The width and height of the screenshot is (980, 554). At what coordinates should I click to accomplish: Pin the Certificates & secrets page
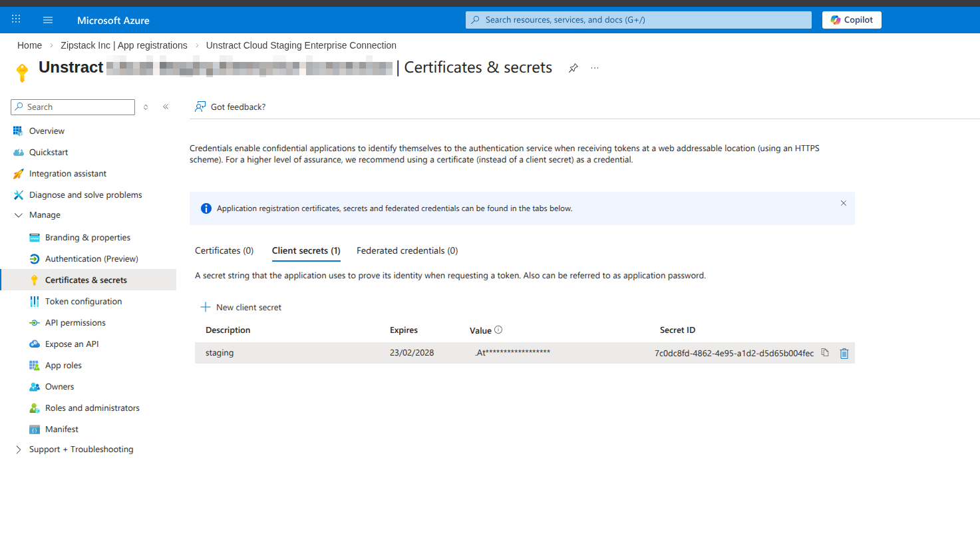pos(573,68)
